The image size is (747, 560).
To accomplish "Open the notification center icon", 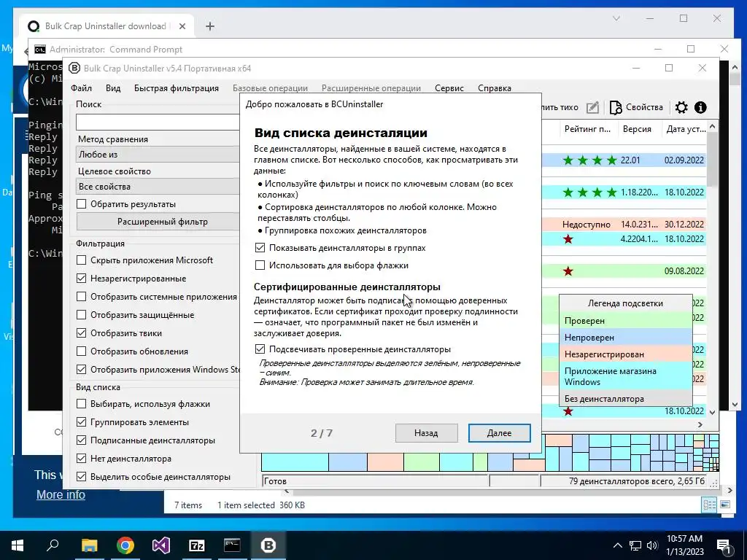I will pyautogui.click(x=724, y=545).
